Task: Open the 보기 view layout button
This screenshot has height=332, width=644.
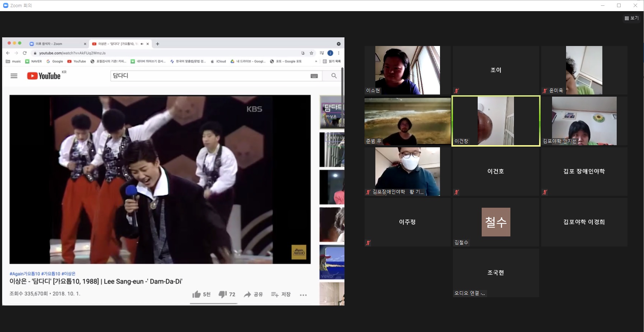Action: (631, 18)
